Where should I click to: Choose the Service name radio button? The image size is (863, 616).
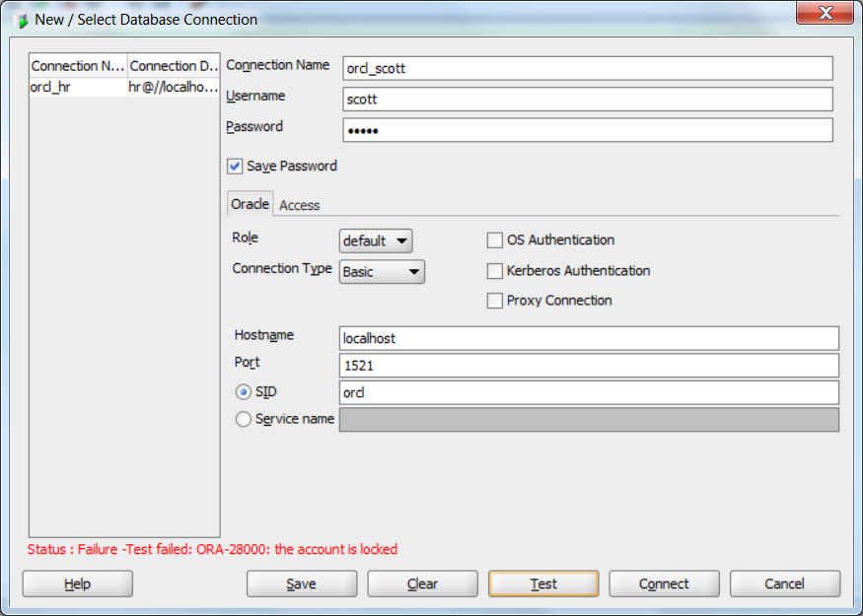tap(243, 419)
